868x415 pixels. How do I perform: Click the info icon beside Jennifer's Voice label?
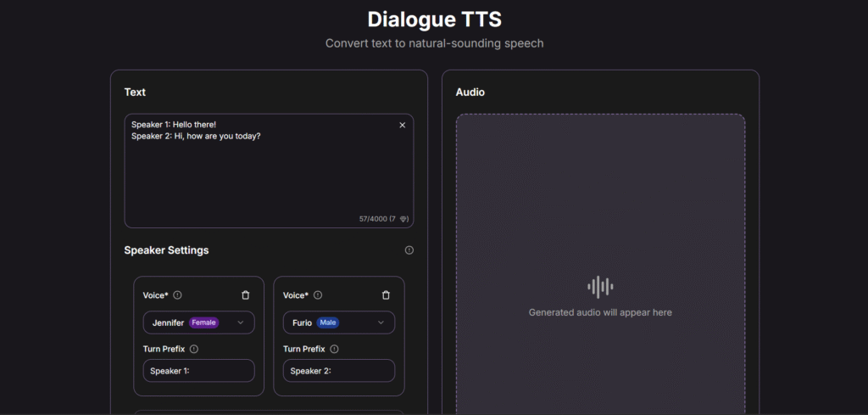(177, 295)
